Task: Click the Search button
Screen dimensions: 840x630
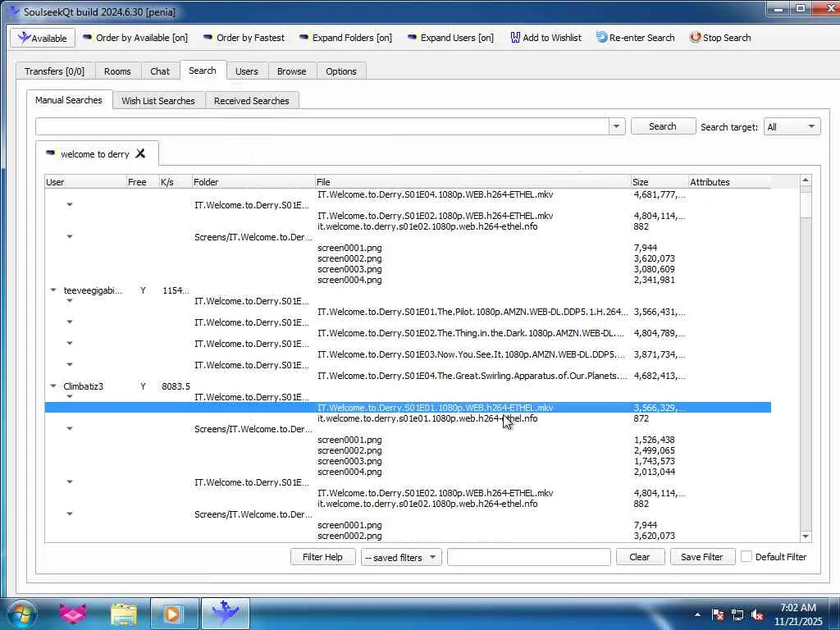Action: 663,126
